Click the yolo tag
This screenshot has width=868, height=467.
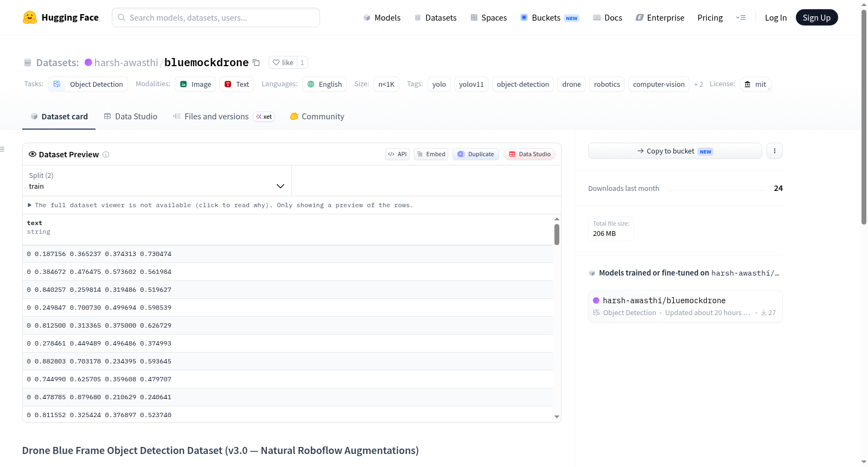439,84
